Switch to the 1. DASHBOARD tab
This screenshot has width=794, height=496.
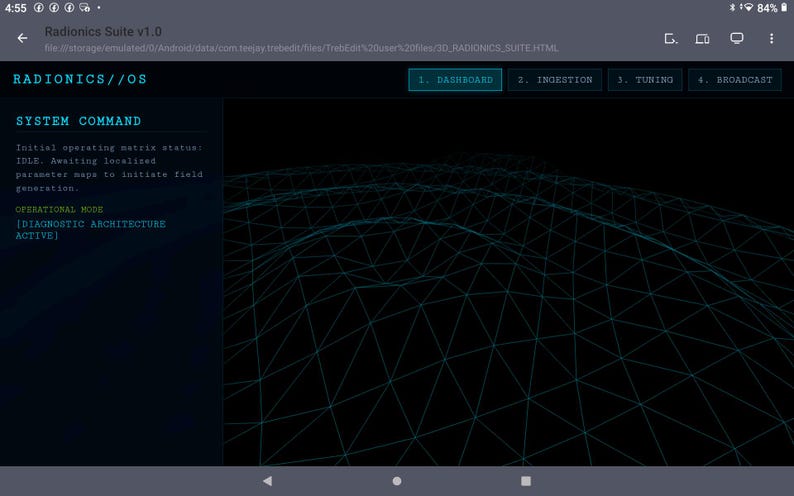click(455, 80)
